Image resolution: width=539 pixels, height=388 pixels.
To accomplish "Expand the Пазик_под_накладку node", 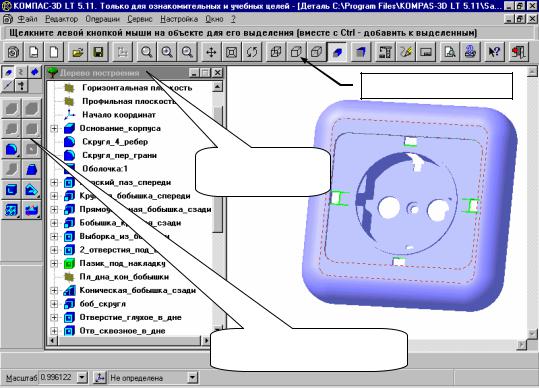I will coord(54,263).
